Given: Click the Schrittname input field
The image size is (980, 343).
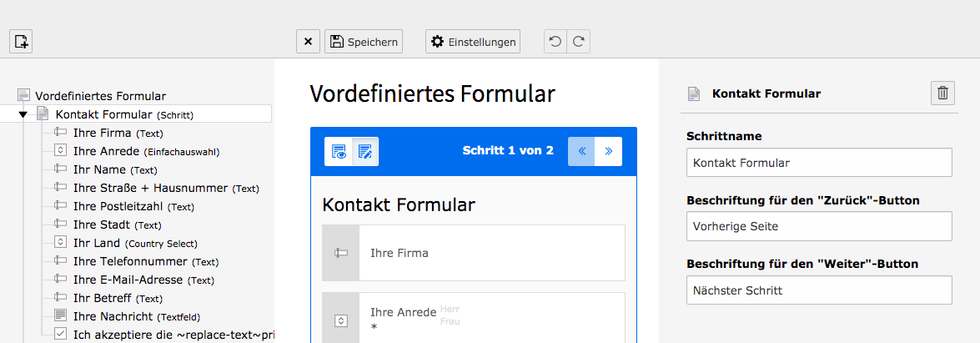Looking at the screenshot, I should tap(819, 163).
